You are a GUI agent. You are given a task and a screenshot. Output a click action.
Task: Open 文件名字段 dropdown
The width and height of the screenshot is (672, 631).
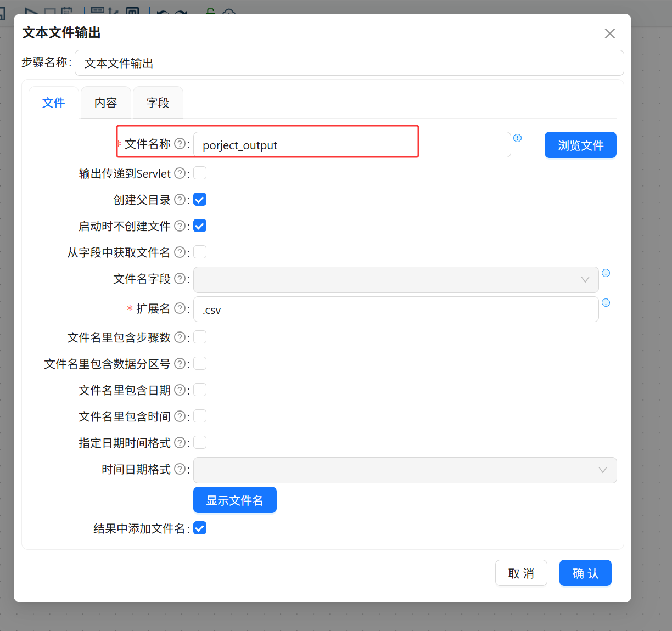coord(396,280)
